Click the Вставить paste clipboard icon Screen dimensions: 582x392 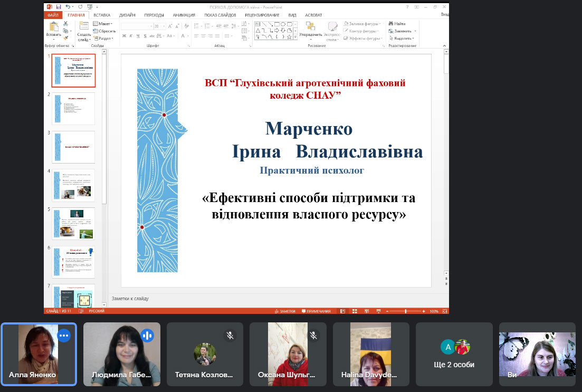click(x=54, y=27)
